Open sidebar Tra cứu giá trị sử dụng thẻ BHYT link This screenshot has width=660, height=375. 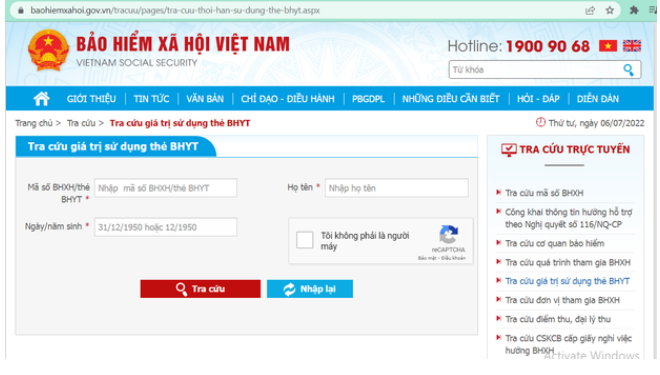pyautogui.click(x=567, y=281)
